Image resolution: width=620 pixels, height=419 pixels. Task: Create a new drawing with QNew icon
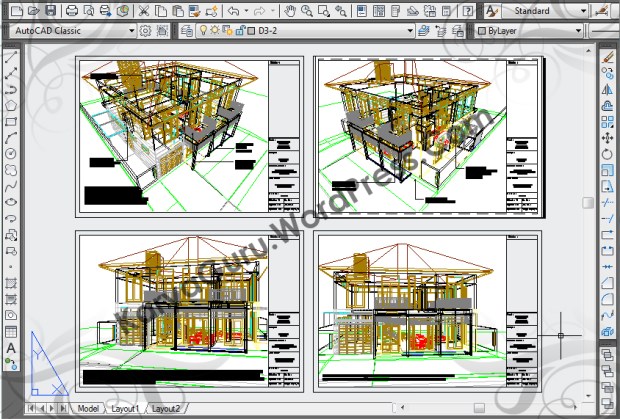pyautogui.click(x=17, y=11)
